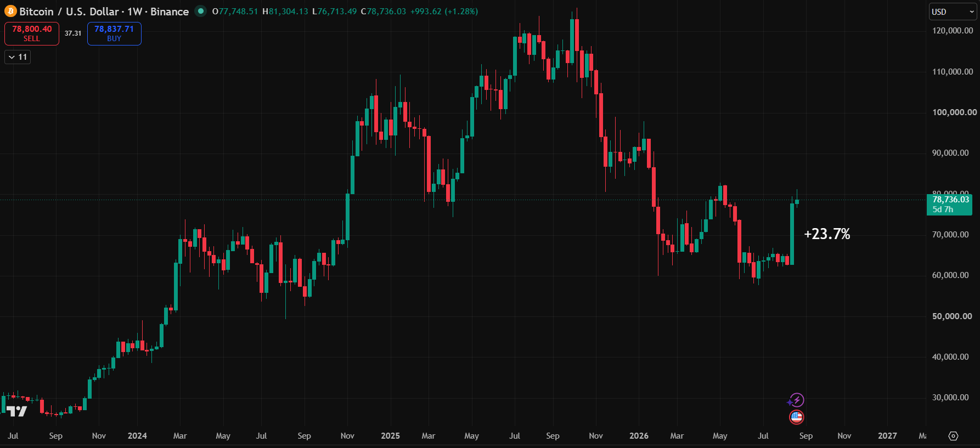Click the 60,000.00 price axis label
The width and height of the screenshot is (980, 448).
point(950,275)
